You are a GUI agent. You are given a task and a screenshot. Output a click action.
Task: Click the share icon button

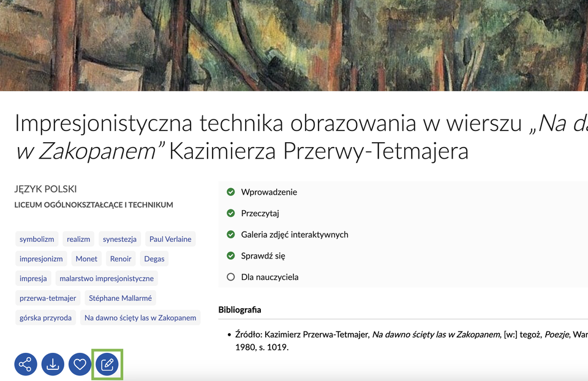pyautogui.click(x=26, y=364)
